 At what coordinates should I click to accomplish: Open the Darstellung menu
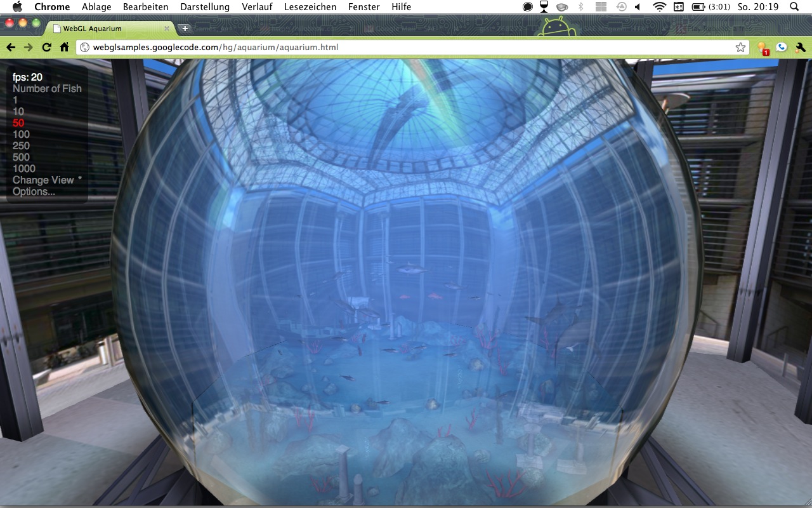pos(205,7)
